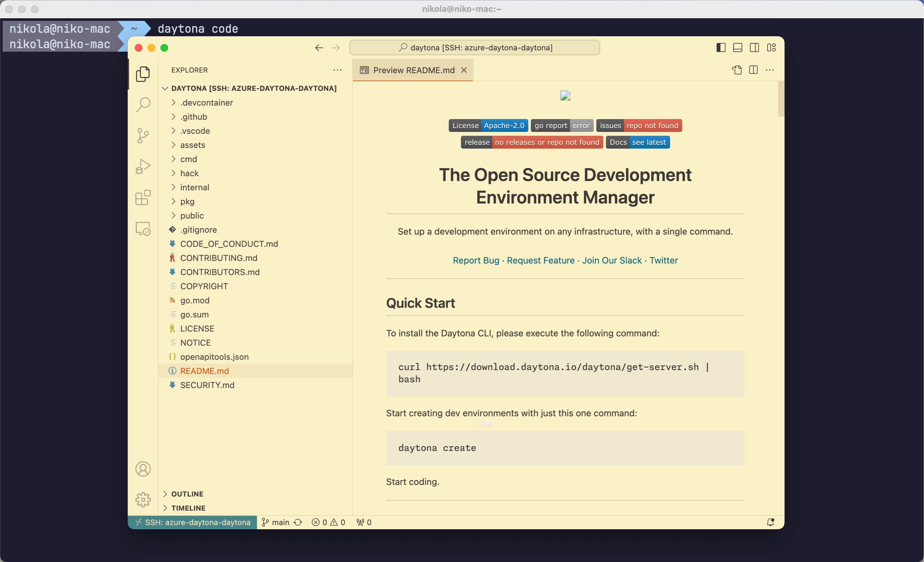
Task: Open the Editor Layout menu icon
Action: tap(772, 47)
